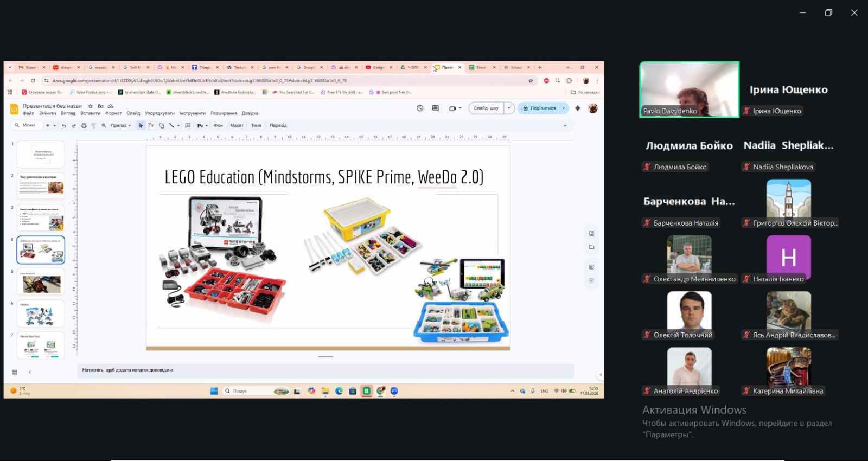
Task: Click the print icon in the toolbar
Action: click(x=84, y=125)
